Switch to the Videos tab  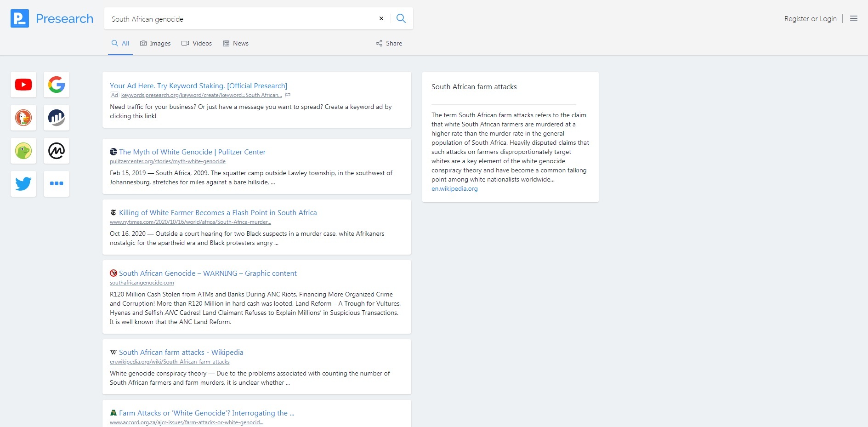point(197,43)
